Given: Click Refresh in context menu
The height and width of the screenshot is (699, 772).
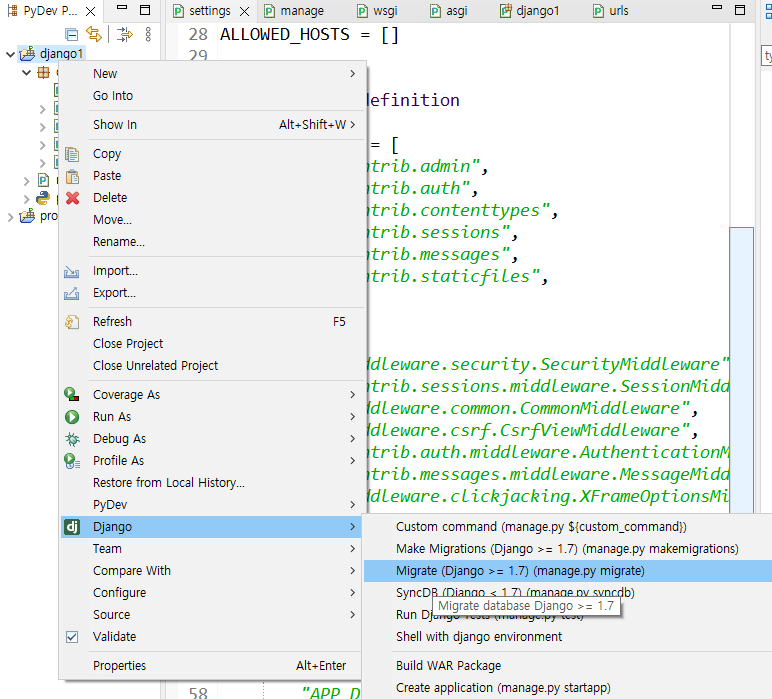Looking at the screenshot, I should coord(213,321).
